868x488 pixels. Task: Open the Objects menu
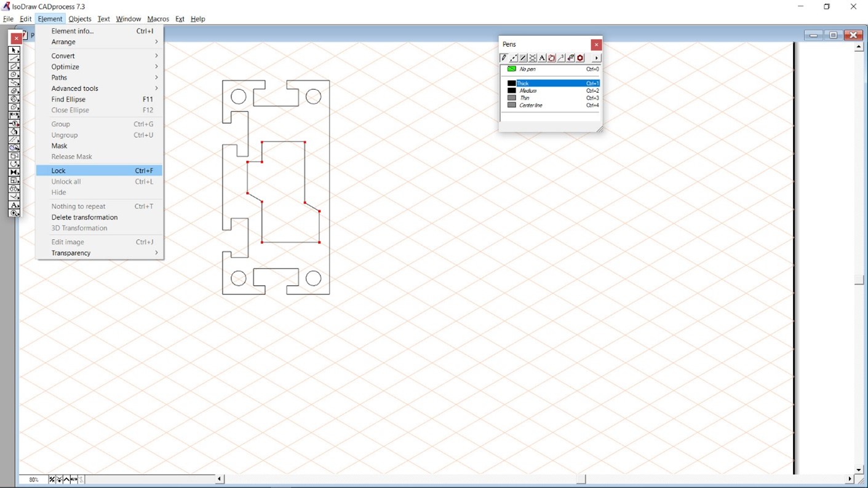coord(80,19)
